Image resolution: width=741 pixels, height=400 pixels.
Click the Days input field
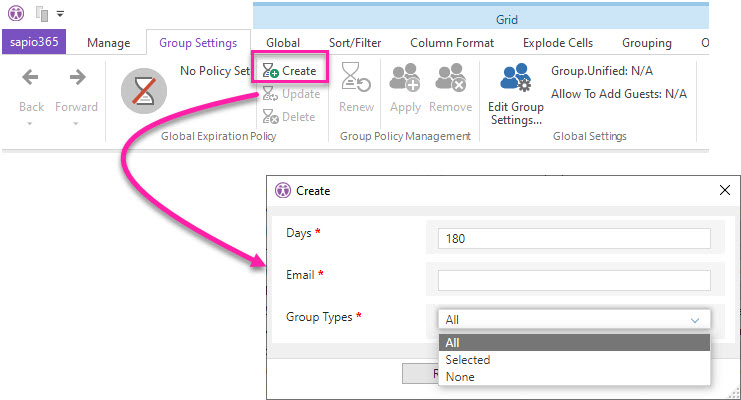click(573, 239)
